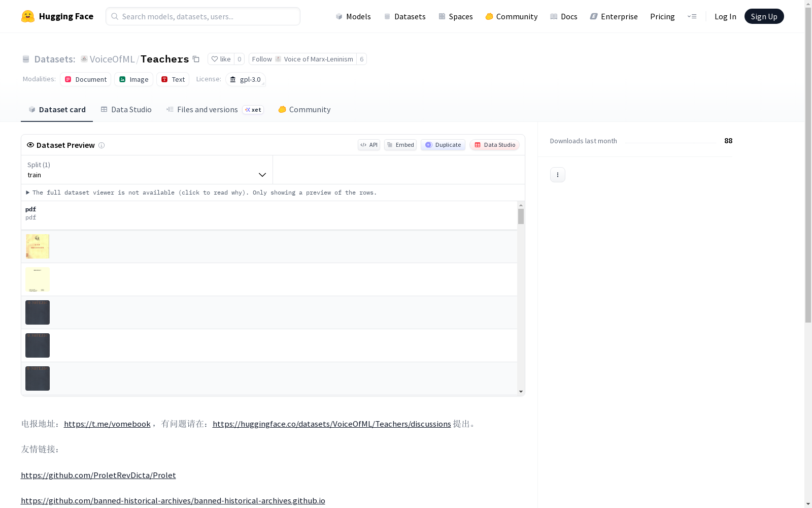The width and height of the screenshot is (812, 508).
Task: Focus the search models, datasets, users field
Action: click(203, 16)
